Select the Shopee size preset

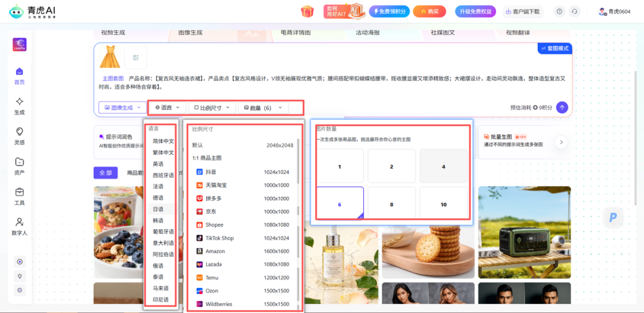point(243,225)
